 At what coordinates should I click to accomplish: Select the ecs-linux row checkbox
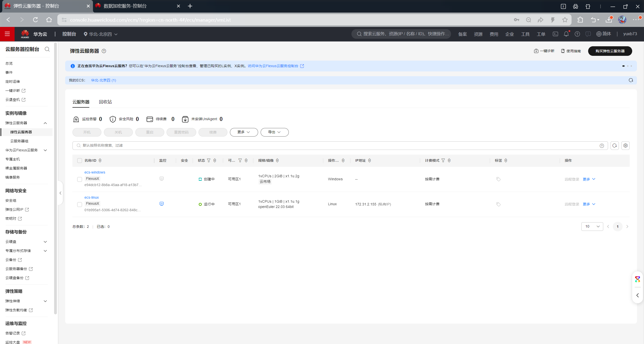coord(79,204)
